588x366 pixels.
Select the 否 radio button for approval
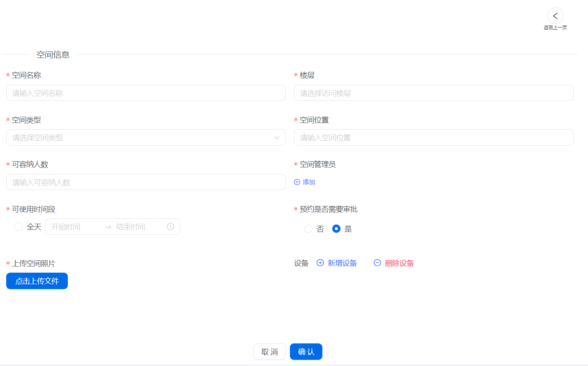click(x=308, y=229)
